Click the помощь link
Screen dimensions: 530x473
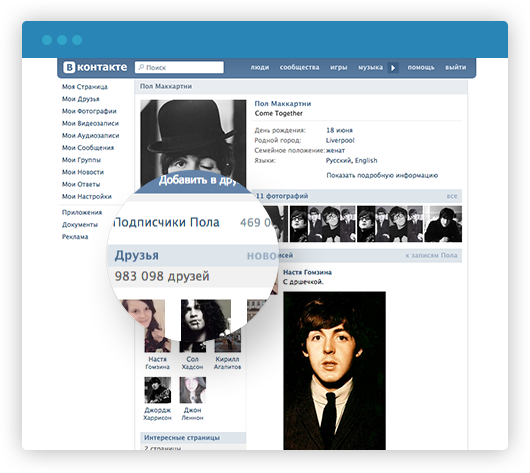pyautogui.click(x=421, y=67)
